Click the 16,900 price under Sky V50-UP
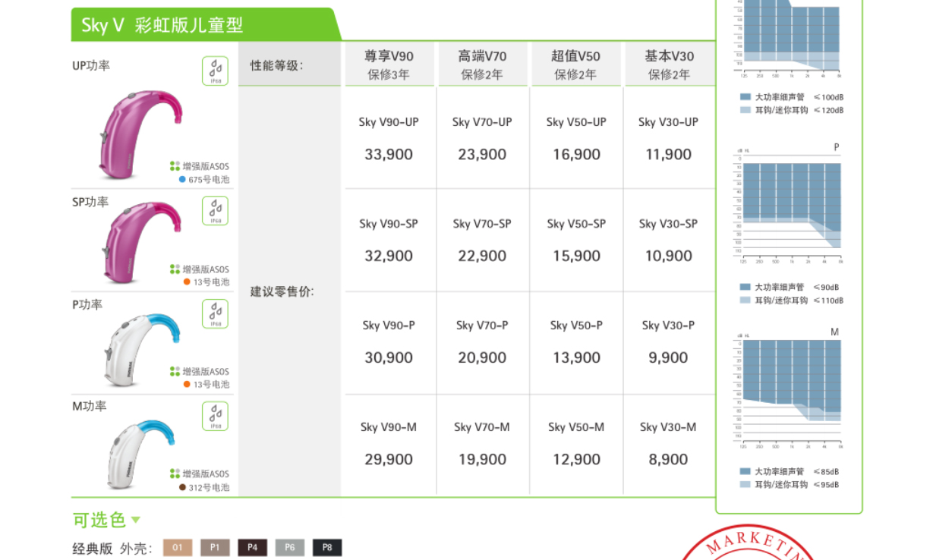Viewport: 933px width, 560px height. point(576,155)
